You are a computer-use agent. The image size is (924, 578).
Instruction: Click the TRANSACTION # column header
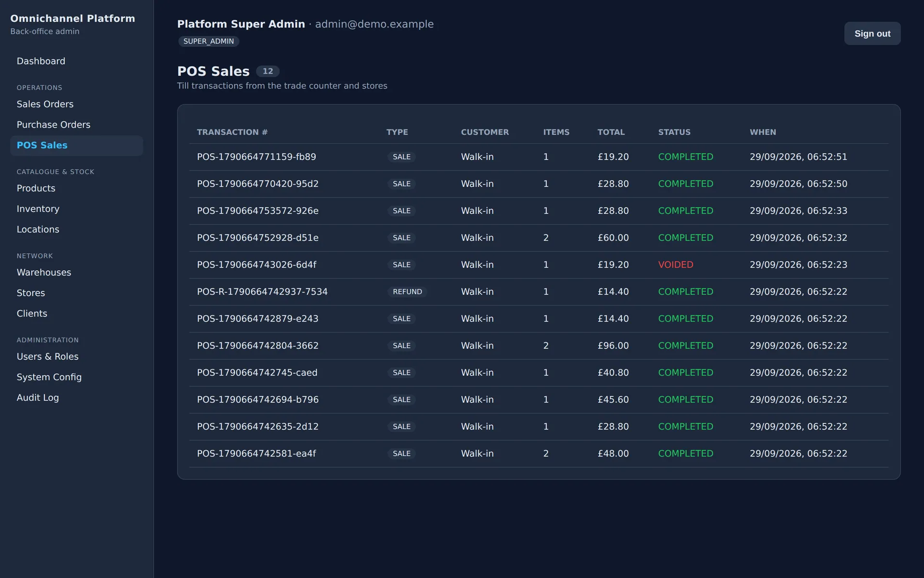coord(232,132)
